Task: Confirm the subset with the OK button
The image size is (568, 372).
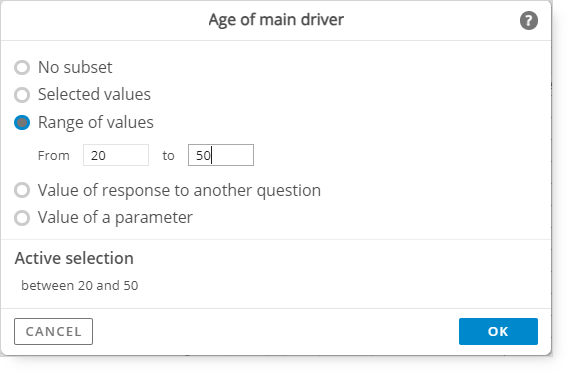Action: tap(498, 331)
